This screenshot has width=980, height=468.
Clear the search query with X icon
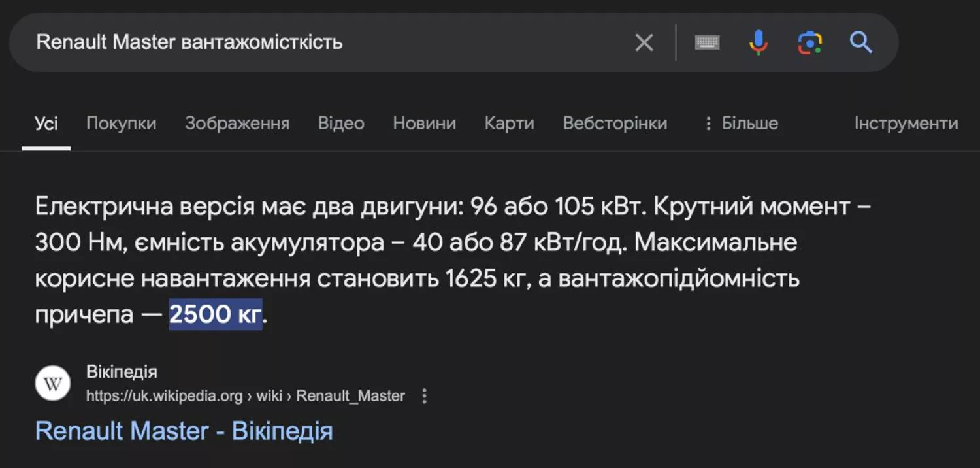[x=644, y=43]
